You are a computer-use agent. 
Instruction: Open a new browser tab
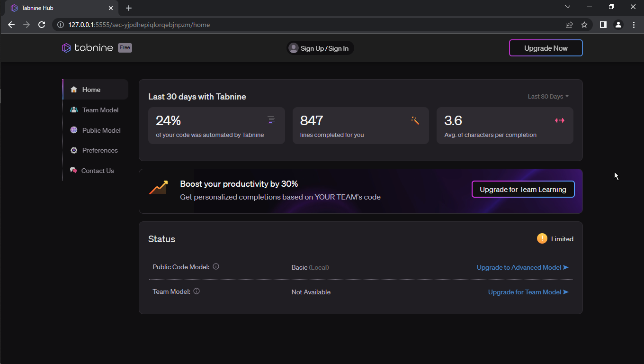click(129, 8)
